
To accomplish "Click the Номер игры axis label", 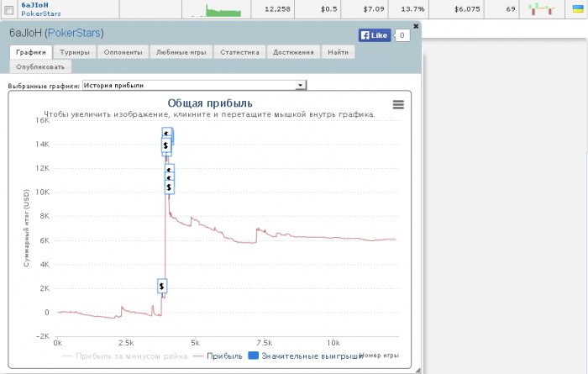I will [x=379, y=356].
